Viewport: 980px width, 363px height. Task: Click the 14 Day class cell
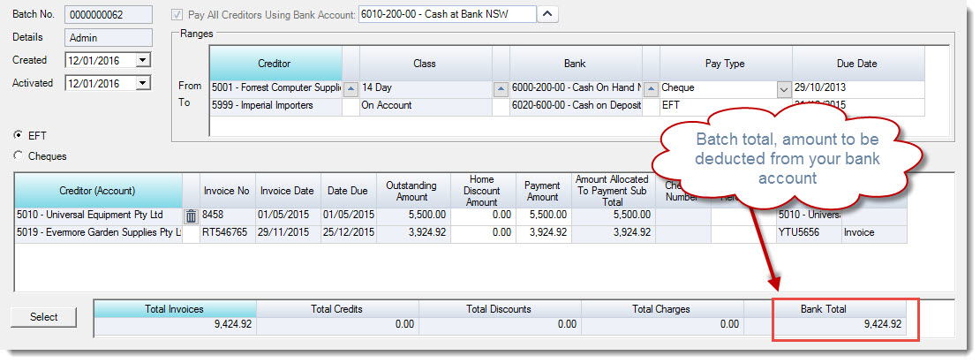[426, 89]
